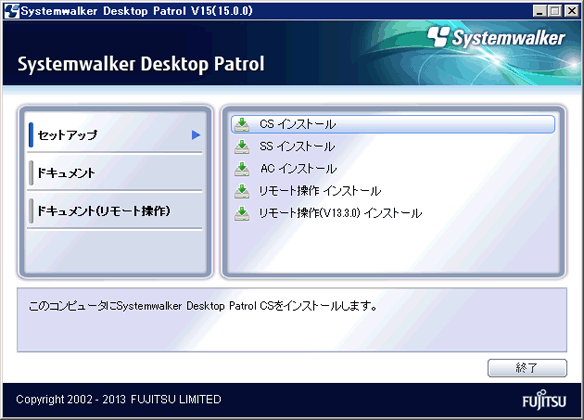The image size is (584, 420).
Task: Click the リモート操作(V13.3.0) download icon
Action: pyautogui.click(x=242, y=214)
